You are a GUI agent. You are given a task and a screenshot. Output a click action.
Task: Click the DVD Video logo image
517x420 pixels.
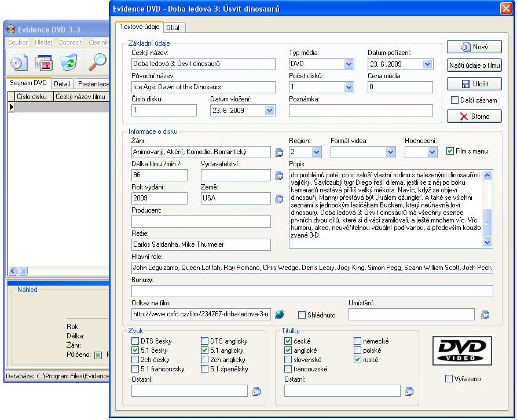coord(462,350)
